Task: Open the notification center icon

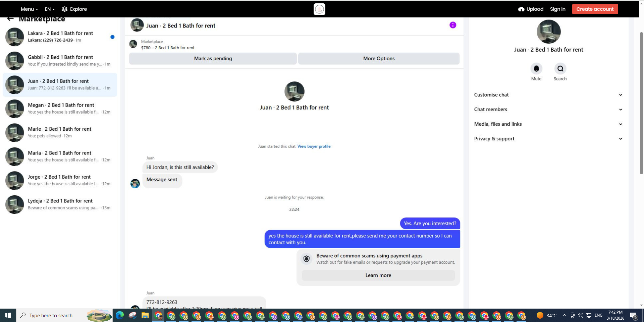Action: point(633,315)
